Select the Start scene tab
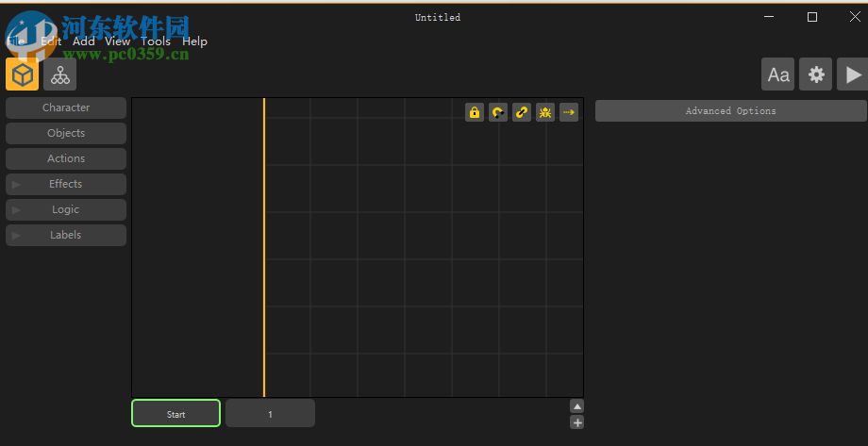Image resolution: width=868 pixels, height=446 pixels. (x=176, y=413)
